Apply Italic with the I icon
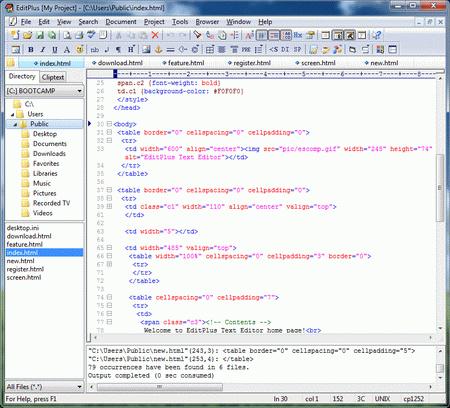The width and height of the screenshot is (450, 408). click(43, 50)
